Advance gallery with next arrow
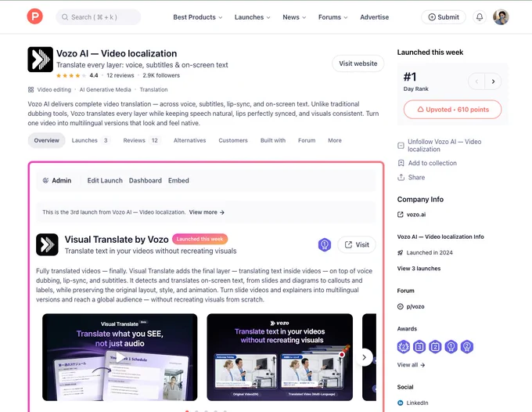Image resolution: width=532 pixels, height=412 pixels. tap(364, 357)
